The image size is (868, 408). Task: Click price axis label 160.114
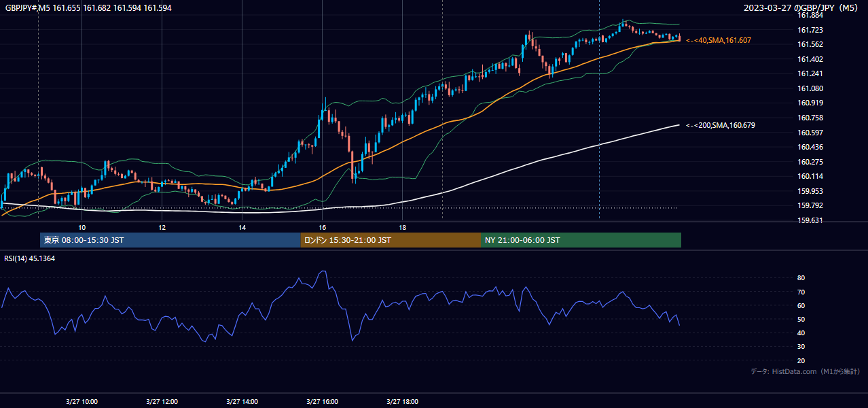[x=810, y=176]
